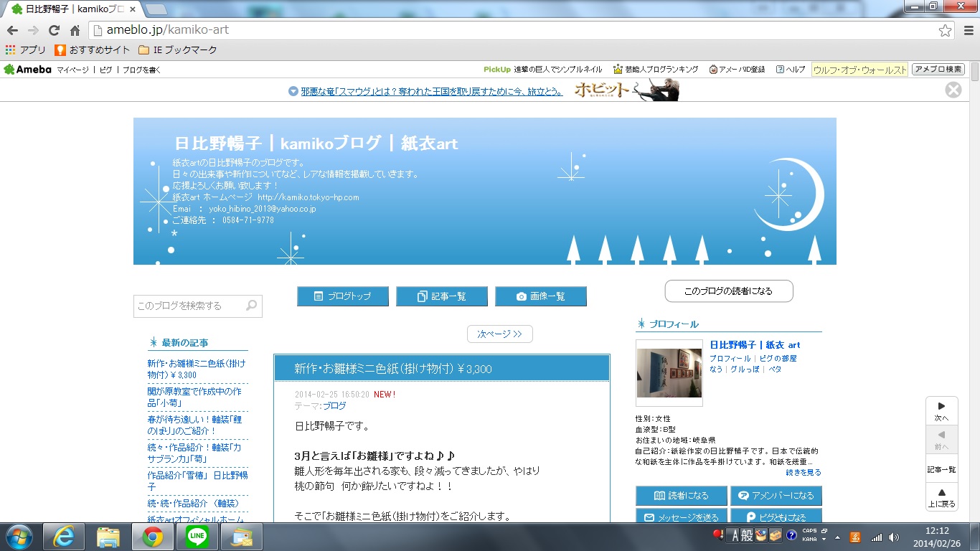Open the ピグの部屋 link
Image resolution: width=980 pixels, height=551 pixels.
pos(777,358)
